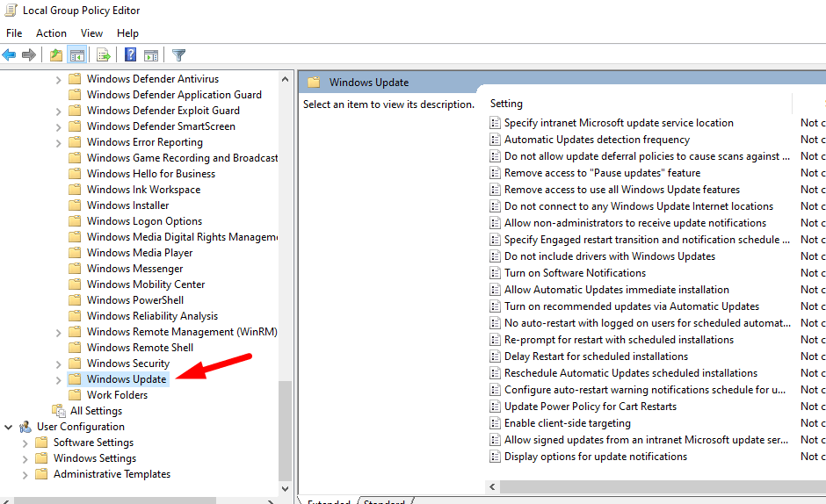Open the Action menu
This screenshot has height=504, width=826.
51,33
